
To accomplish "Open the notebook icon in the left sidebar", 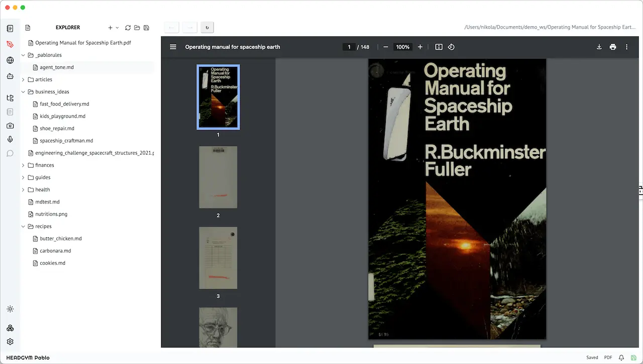I will click(10, 29).
